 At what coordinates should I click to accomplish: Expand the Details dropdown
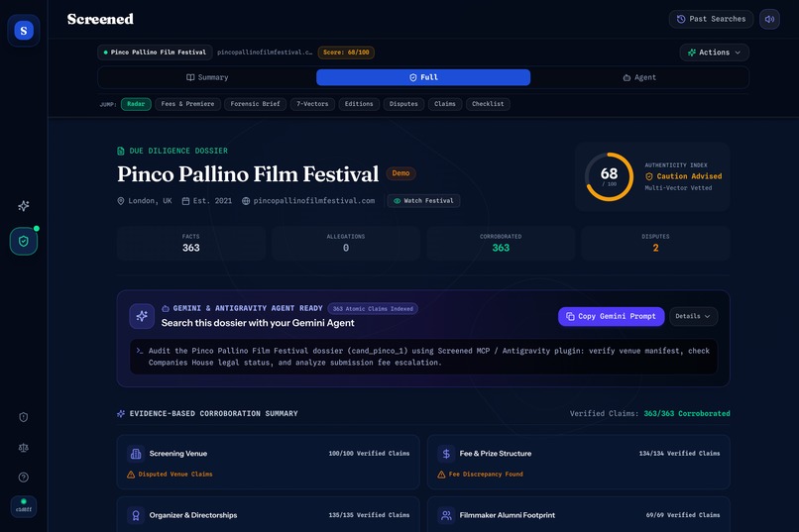pyautogui.click(x=693, y=316)
